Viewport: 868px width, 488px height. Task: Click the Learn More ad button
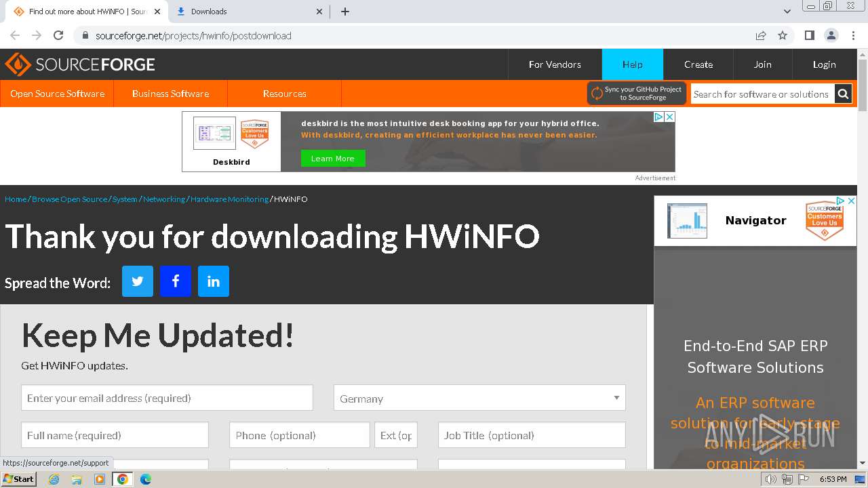332,159
